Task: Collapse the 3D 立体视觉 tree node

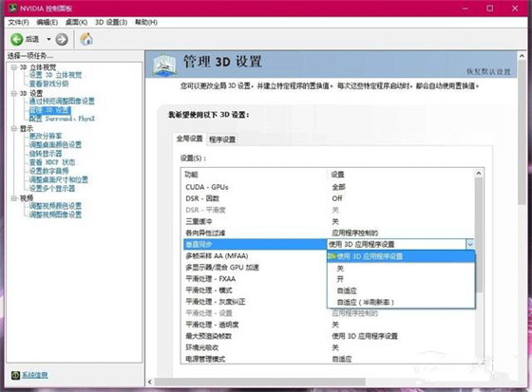Action: tap(14, 67)
